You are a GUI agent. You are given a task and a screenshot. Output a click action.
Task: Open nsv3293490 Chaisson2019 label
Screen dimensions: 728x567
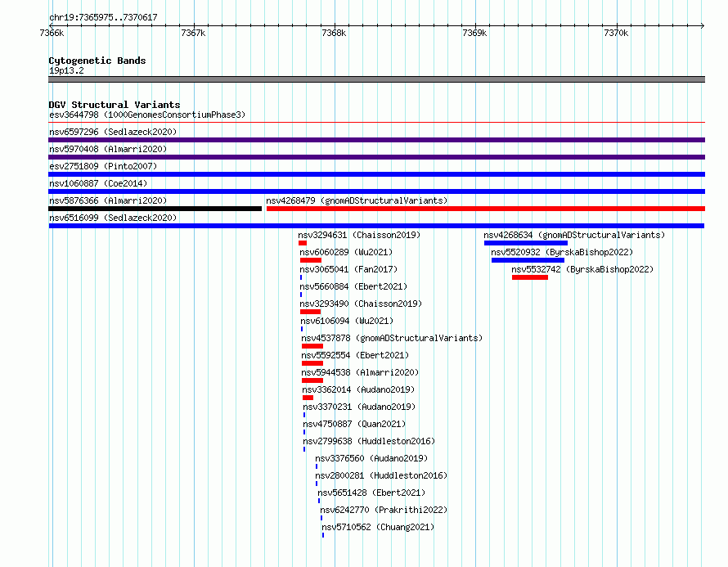tap(361, 304)
